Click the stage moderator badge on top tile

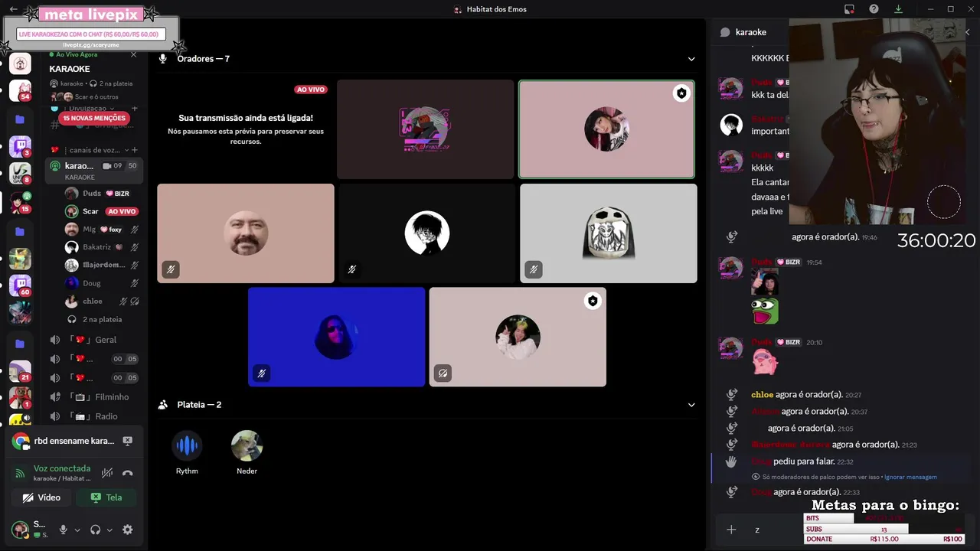(681, 93)
